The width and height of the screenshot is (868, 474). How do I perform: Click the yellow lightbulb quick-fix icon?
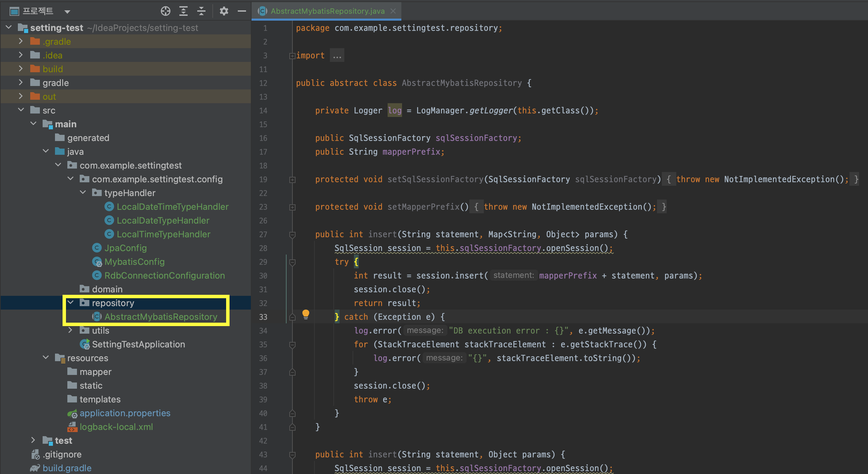pyautogui.click(x=305, y=314)
